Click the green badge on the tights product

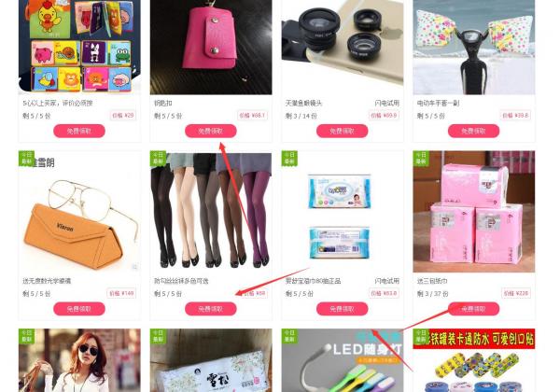click(x=158, y=158)
